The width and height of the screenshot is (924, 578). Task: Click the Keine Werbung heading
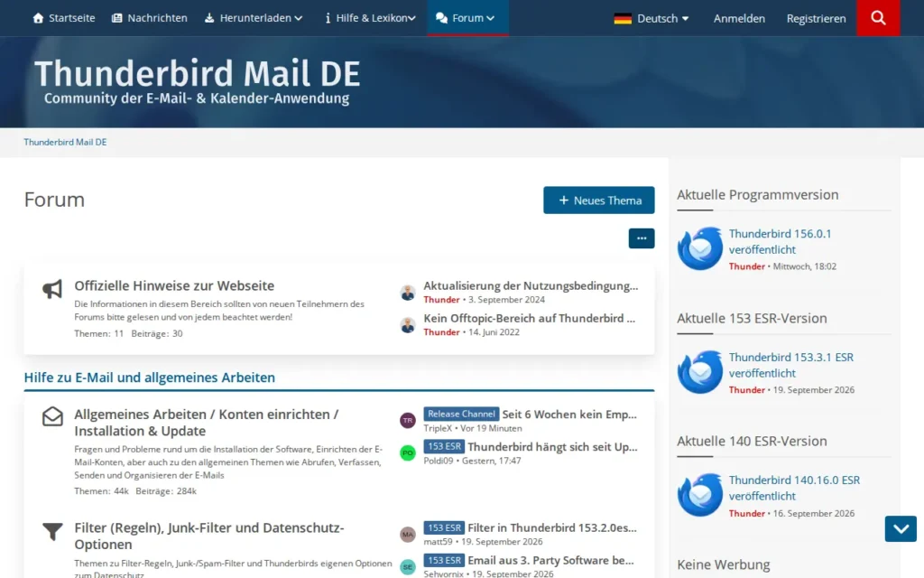(723, 565)
